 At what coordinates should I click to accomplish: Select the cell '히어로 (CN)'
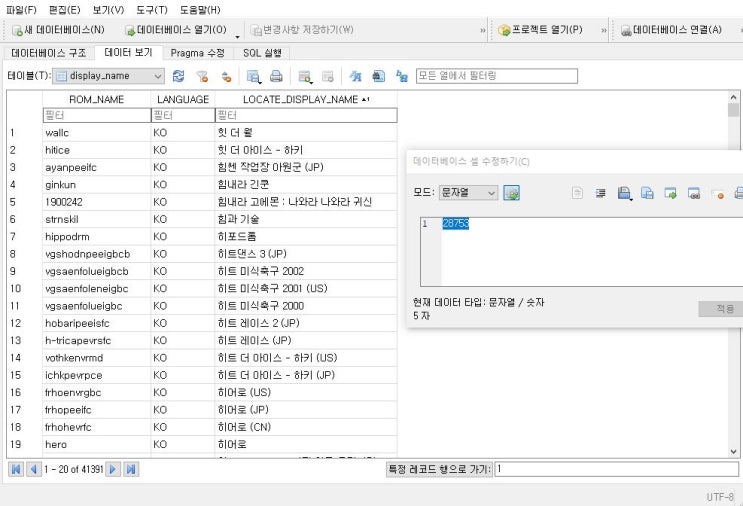pyautogui.click(x=306, y=427)
